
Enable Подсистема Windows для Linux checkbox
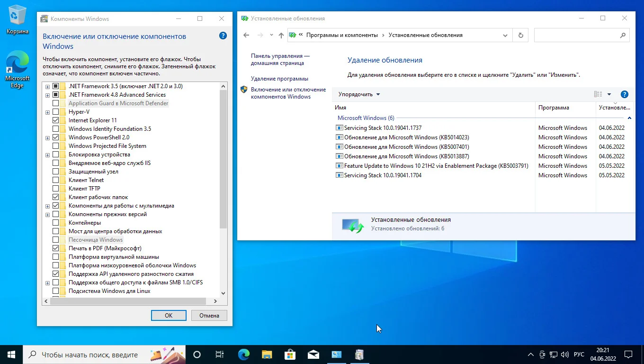click(x=56, y=291)
